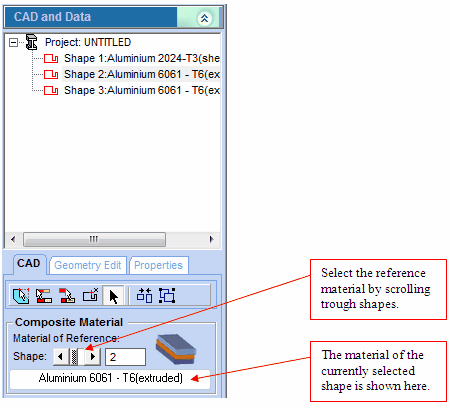
Task: Click the group shapes bounding box icon
Action: tap(167, 295)
